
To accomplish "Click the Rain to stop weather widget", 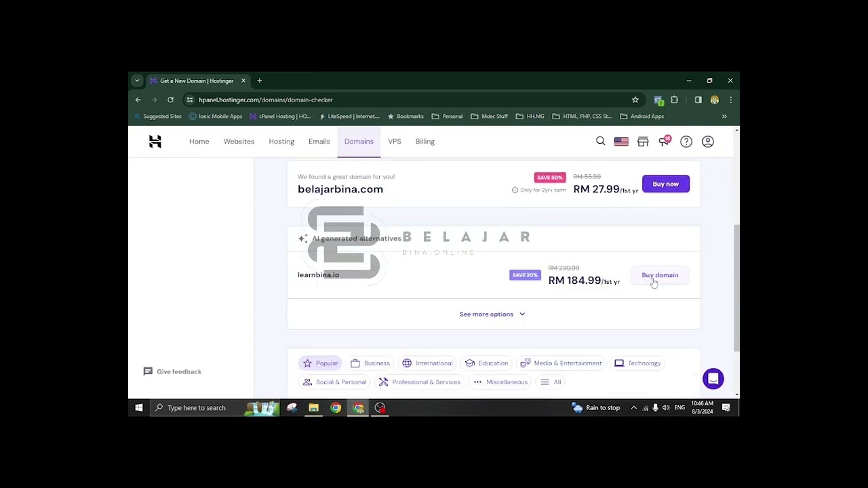I will [596, 407].
